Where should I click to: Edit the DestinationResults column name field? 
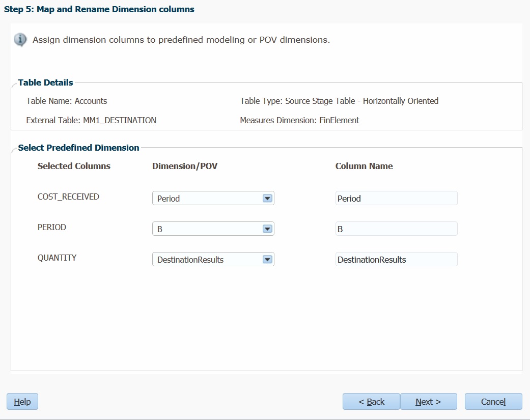[396, 260]
